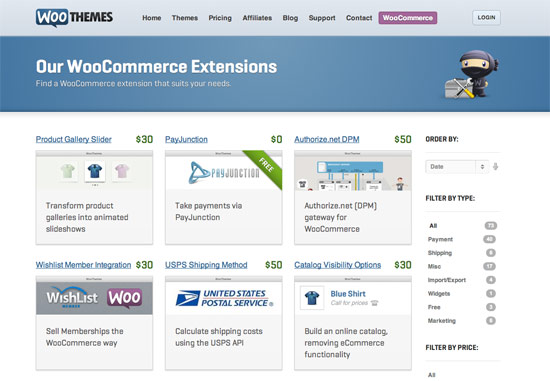
Task: Click the ninja mascot illustration
Action: coord(471,74)
